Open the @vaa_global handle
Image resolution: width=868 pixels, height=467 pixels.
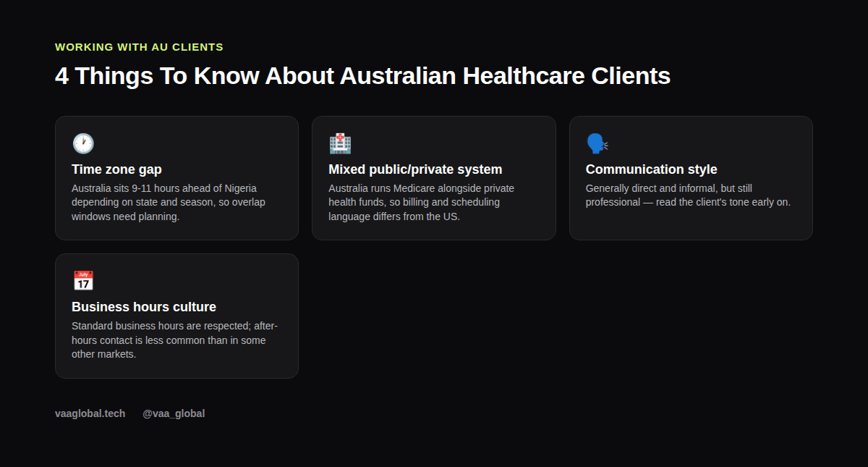(x=174, y=413)
